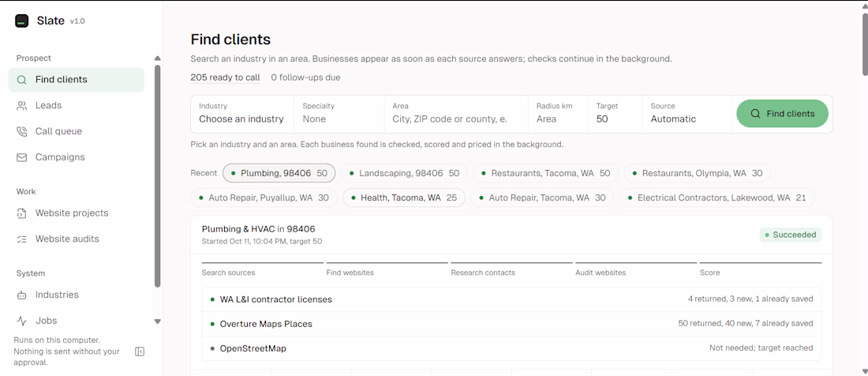Click the Find websites progress step
Screen dimensions: 868x376
click(x=387, y=269)
